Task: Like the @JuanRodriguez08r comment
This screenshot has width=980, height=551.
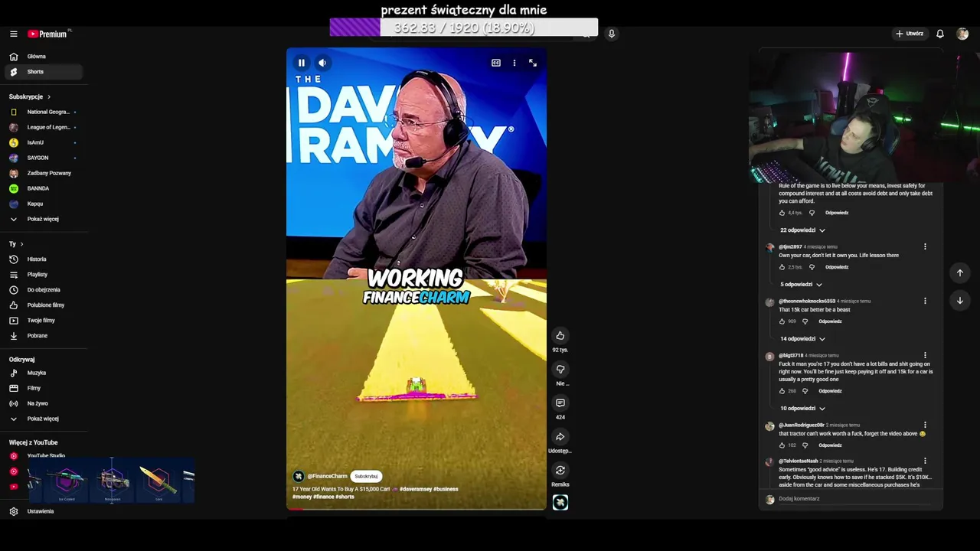Action: pos(782,445)
